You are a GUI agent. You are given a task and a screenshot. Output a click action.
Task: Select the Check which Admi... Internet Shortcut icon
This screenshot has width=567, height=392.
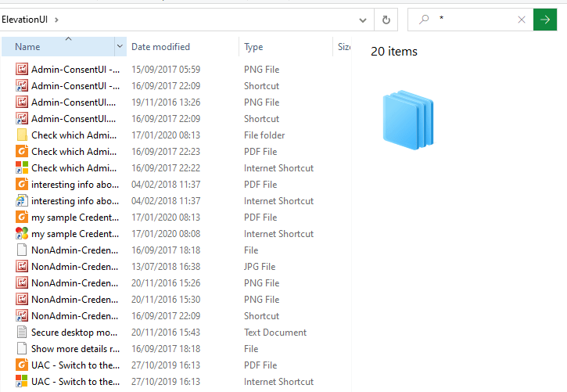tap(22, 167)
